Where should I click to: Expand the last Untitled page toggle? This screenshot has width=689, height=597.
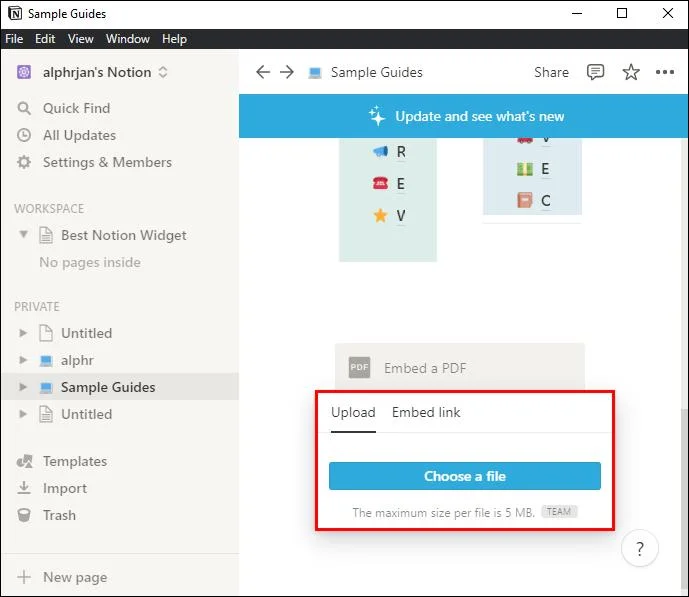23,414
